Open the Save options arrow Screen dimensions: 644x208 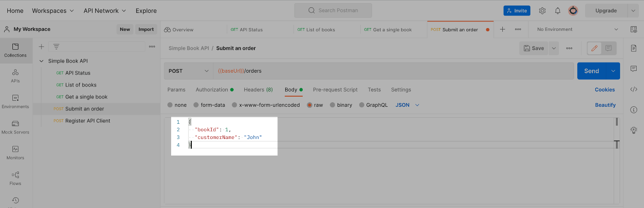[553, 48]
